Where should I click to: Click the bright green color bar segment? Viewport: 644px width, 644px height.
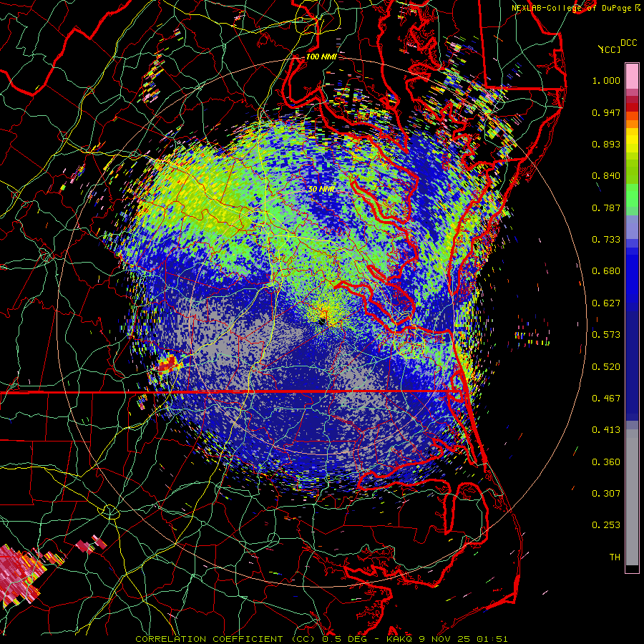click(632, 195)
